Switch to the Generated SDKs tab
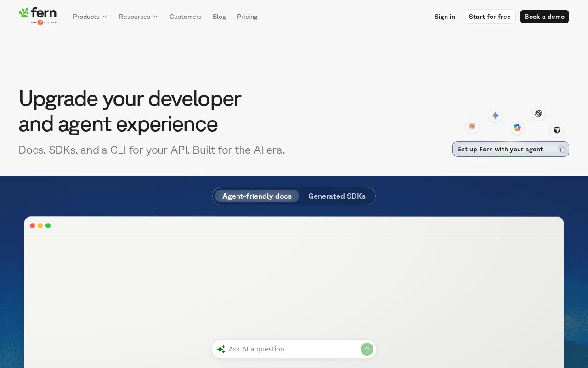 337,196
